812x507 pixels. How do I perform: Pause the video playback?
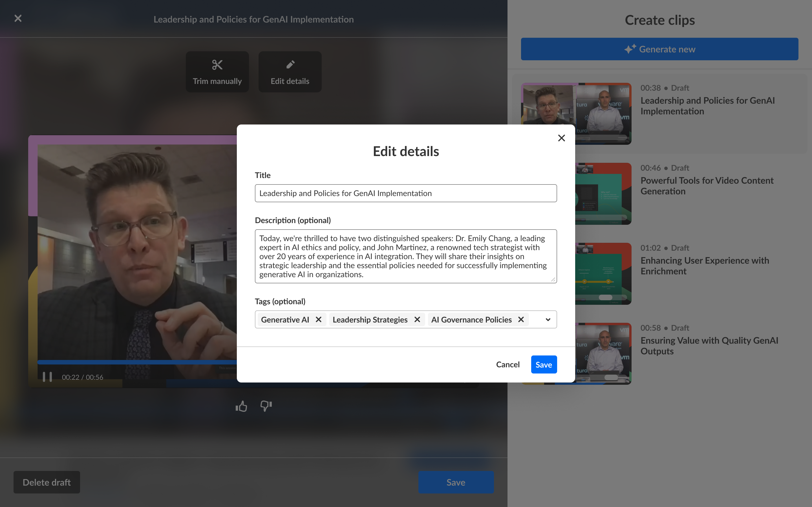coord(47,377)
